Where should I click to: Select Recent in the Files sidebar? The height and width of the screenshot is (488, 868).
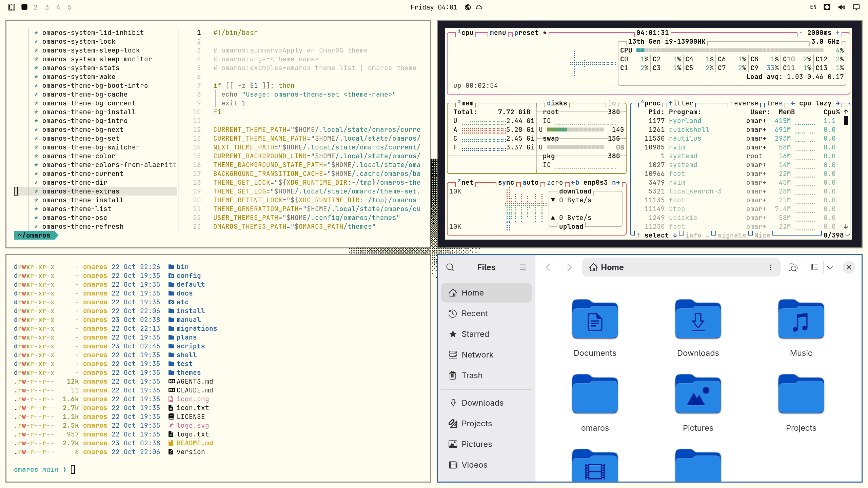coord(486,313)
